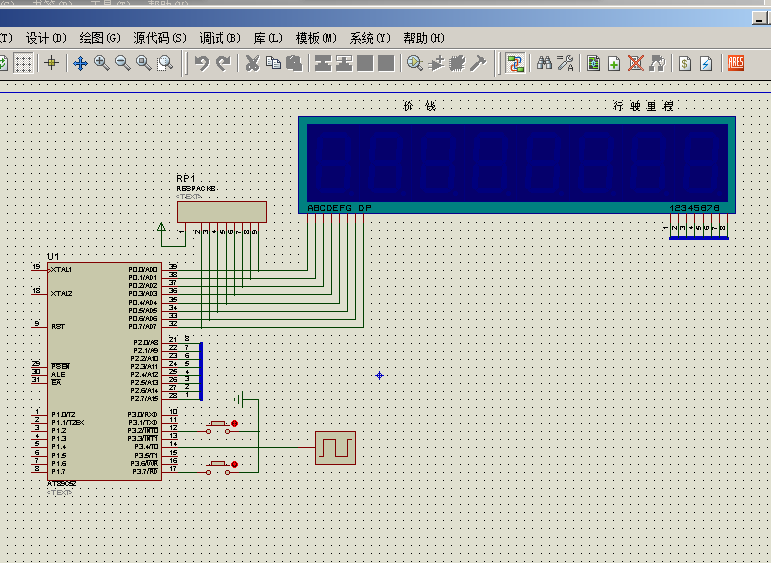This screenshot has height=563, width=771.
Task: Click the block copy tool
Action: tap(323, 63)
